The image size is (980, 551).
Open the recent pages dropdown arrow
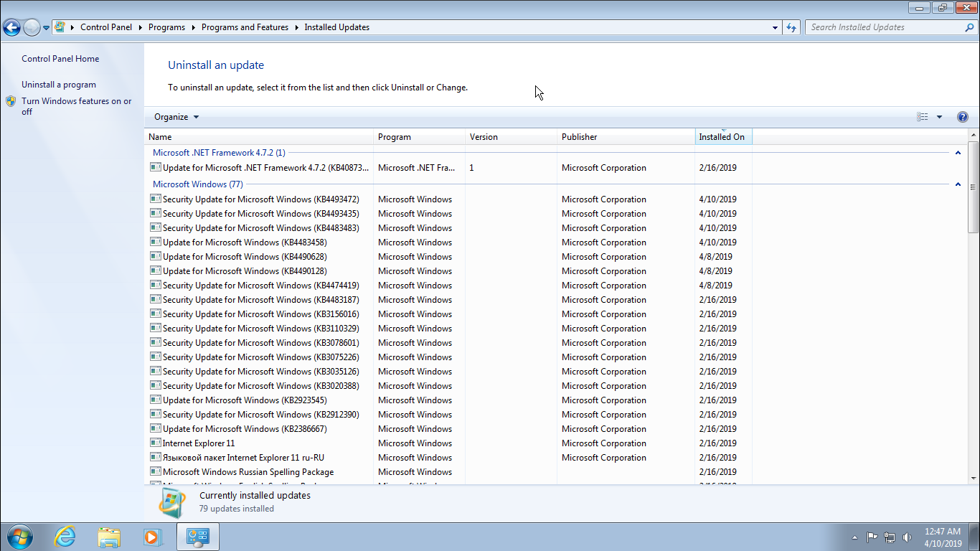(47, 28)
